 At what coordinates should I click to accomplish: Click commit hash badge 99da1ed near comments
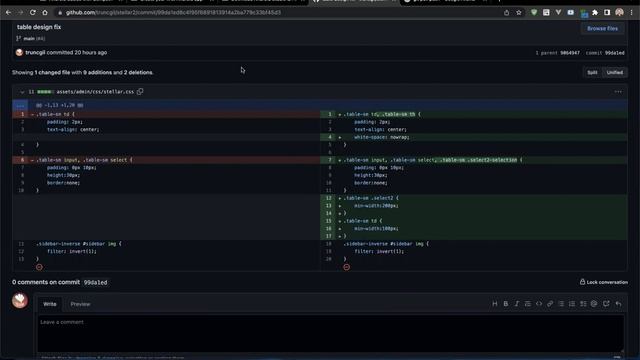(x=96, y=282)
